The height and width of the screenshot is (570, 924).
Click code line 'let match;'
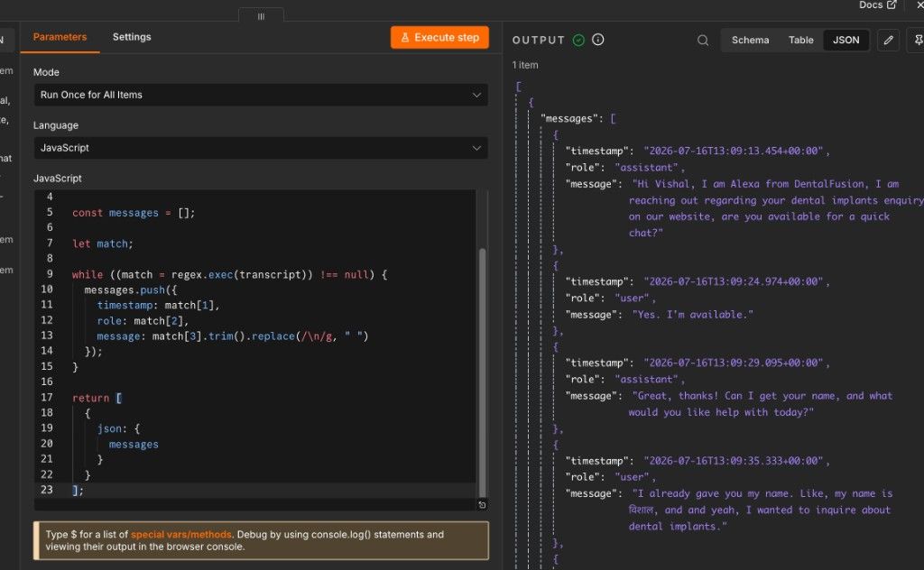103,244
